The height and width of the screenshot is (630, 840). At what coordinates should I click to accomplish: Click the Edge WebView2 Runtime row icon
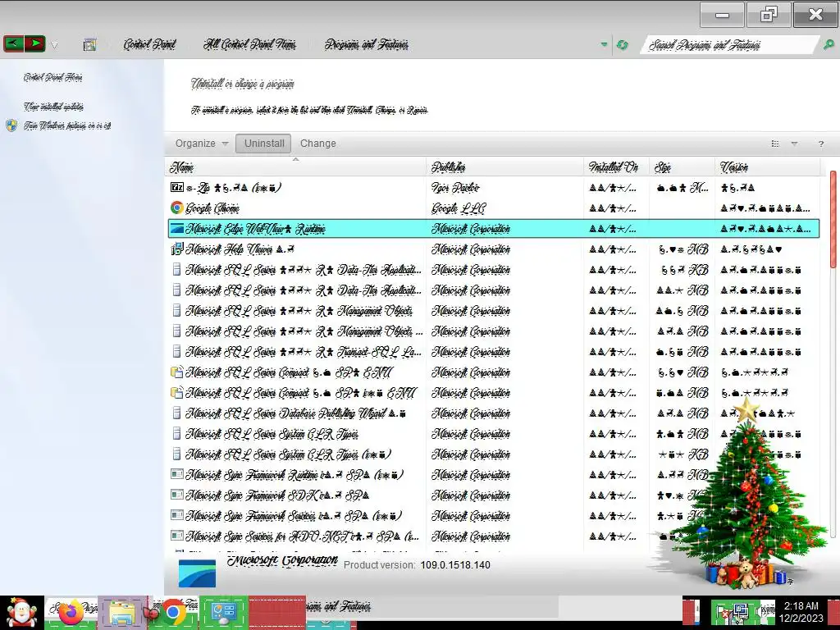(x=177, y=229)
